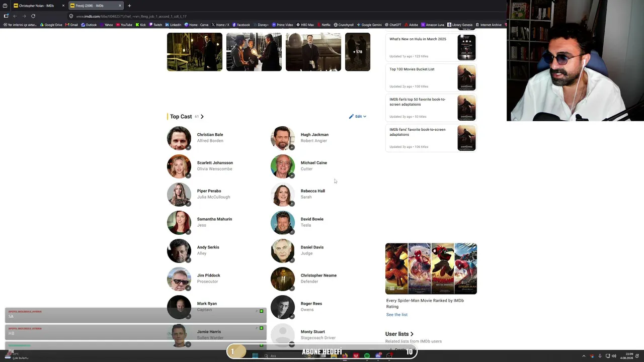Open the YouTube bookmark
644x362 pixels.
tap(124, 25)
